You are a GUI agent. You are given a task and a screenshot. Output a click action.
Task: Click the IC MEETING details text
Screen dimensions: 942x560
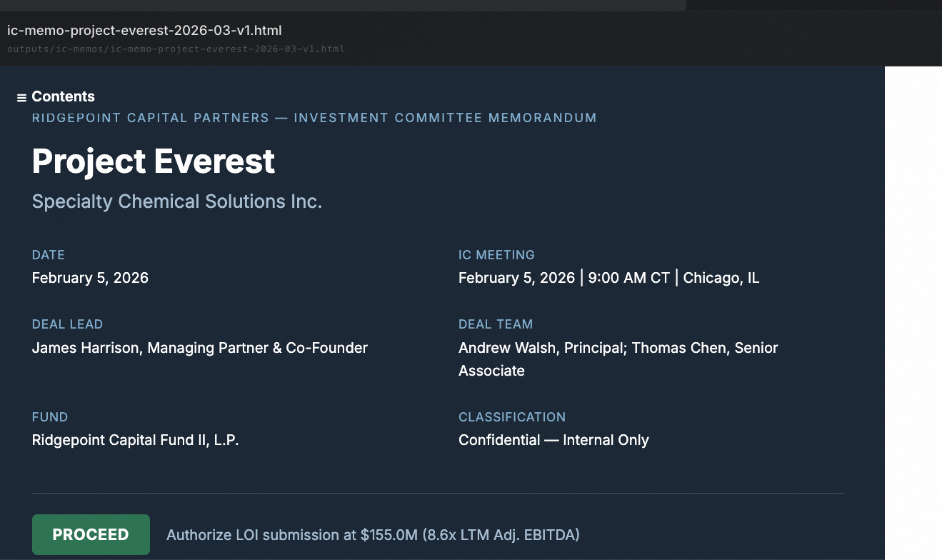coord(609,277)
